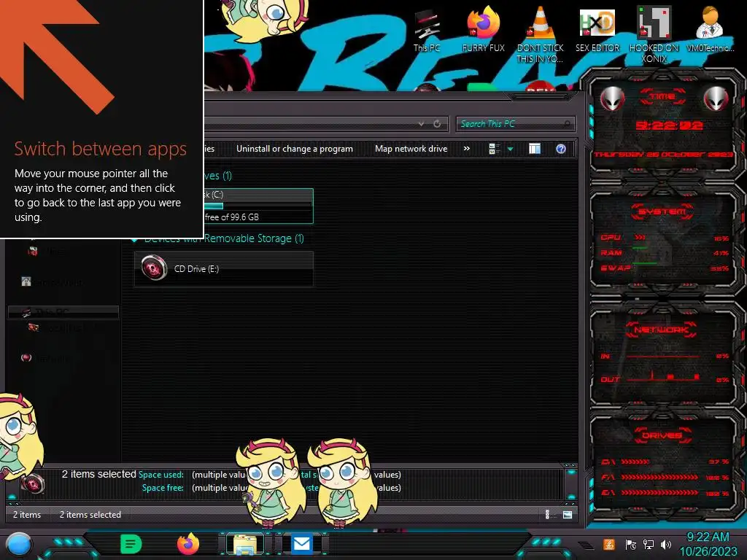Open the explorer help question-mark icon
Image resolution: width=747 pixels, height=560 pixels.
(561, 149)
